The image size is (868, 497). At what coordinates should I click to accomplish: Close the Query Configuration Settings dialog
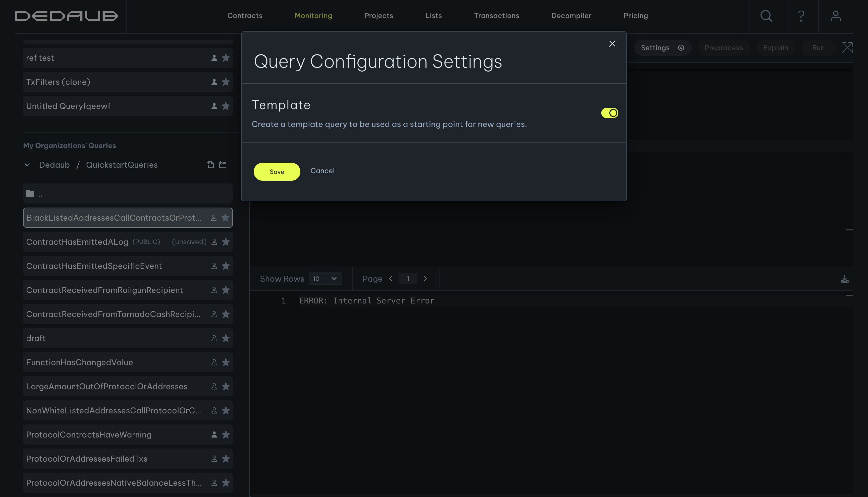(612, 44)
